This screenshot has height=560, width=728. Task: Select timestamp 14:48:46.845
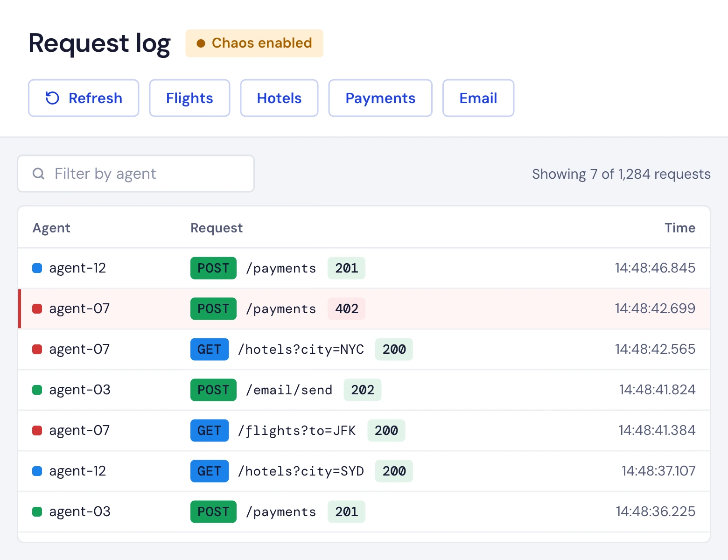coord(655,268)
